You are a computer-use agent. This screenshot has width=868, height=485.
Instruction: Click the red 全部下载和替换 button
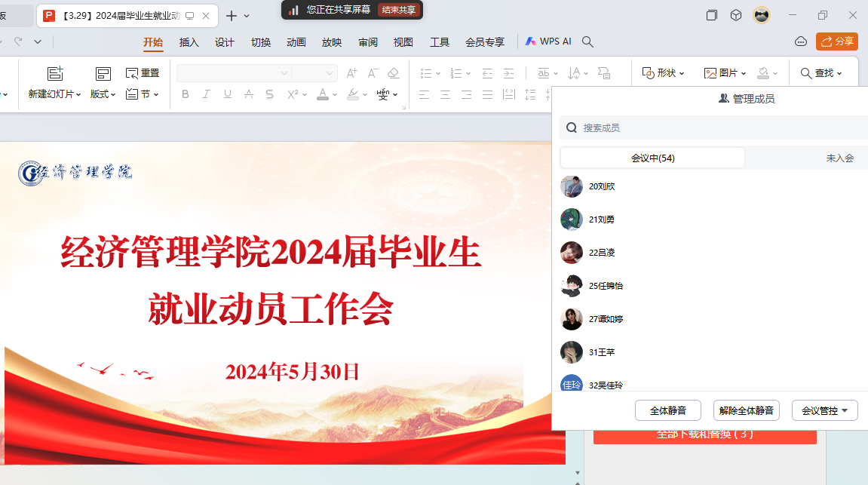coord(704,437)
